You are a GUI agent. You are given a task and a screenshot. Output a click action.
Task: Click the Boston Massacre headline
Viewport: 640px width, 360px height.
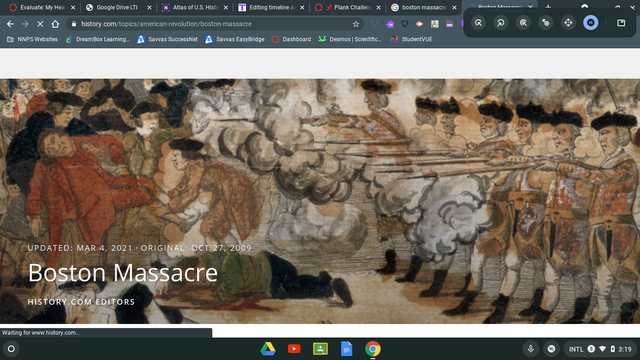coord(122,273)
